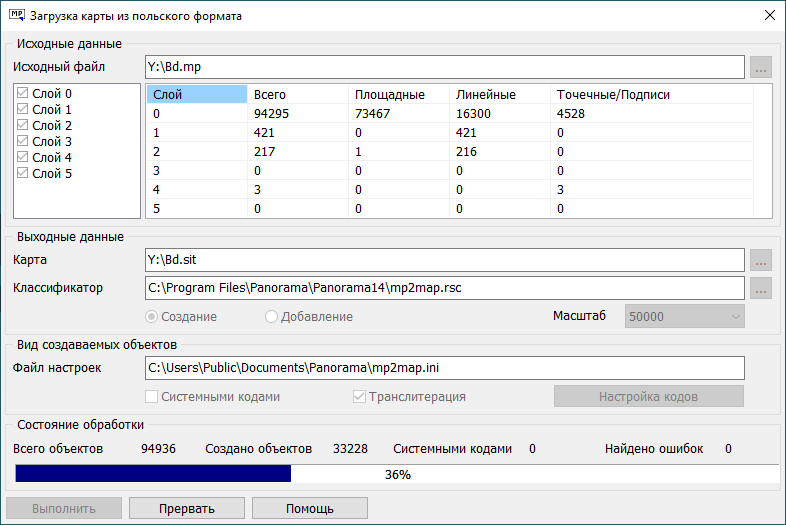Screen dimensions: 786x525
Task: Click the Настройка кодов button
Action: point(648,397)
